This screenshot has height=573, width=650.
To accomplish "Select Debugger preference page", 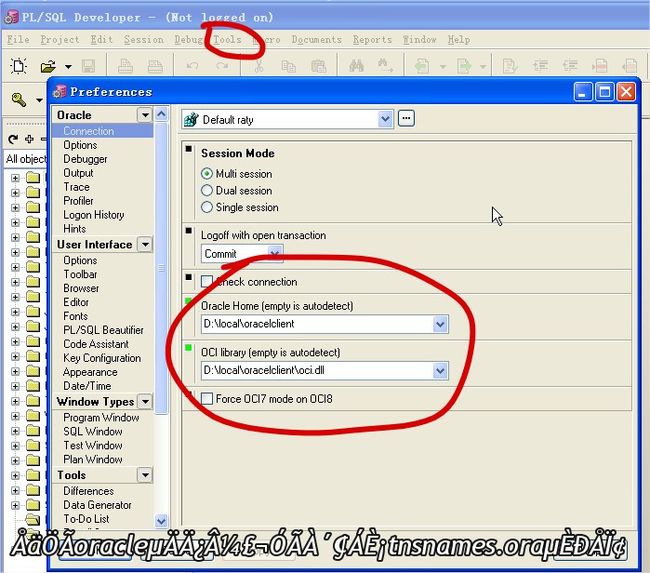I will (85, 159).
